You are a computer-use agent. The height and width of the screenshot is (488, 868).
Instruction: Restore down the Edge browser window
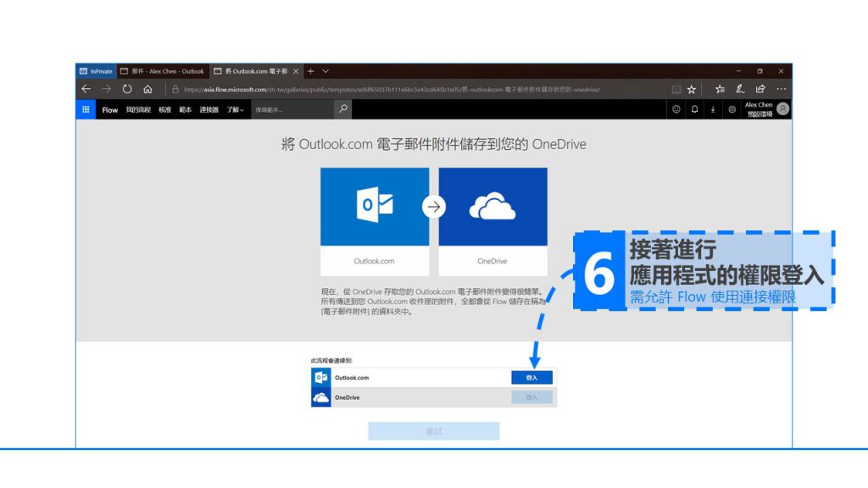pos(759,71)
